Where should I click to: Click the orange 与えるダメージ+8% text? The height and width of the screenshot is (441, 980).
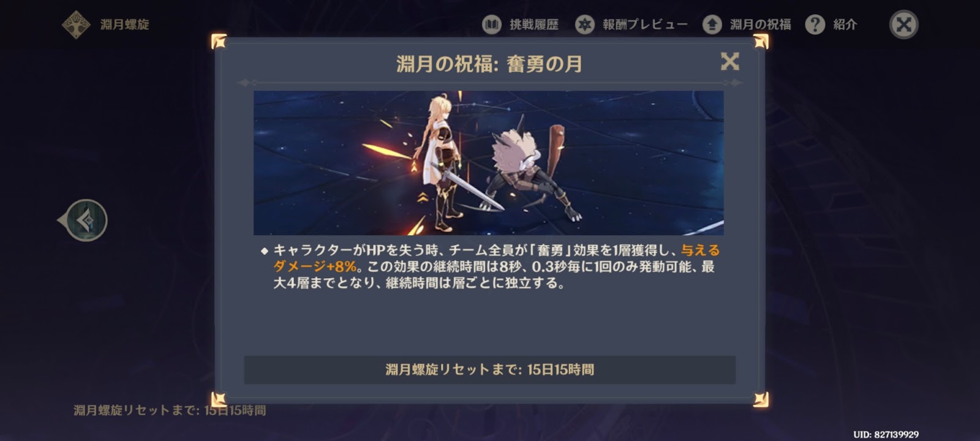[496, 258]
